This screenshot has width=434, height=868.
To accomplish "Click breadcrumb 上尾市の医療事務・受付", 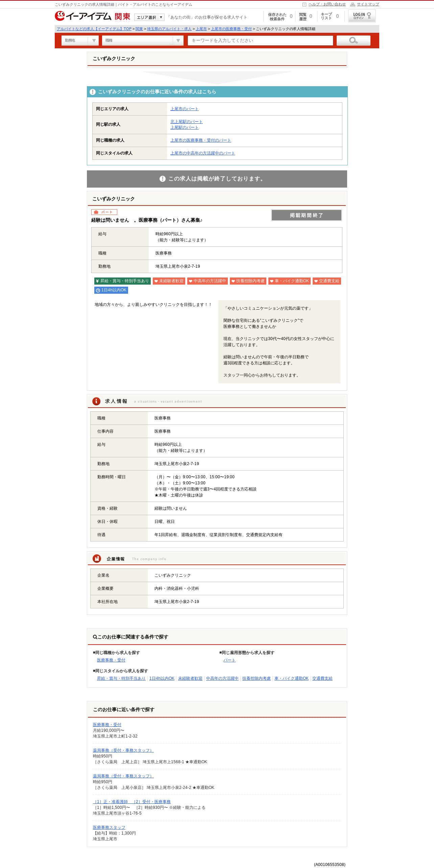I will pos(231,29).
